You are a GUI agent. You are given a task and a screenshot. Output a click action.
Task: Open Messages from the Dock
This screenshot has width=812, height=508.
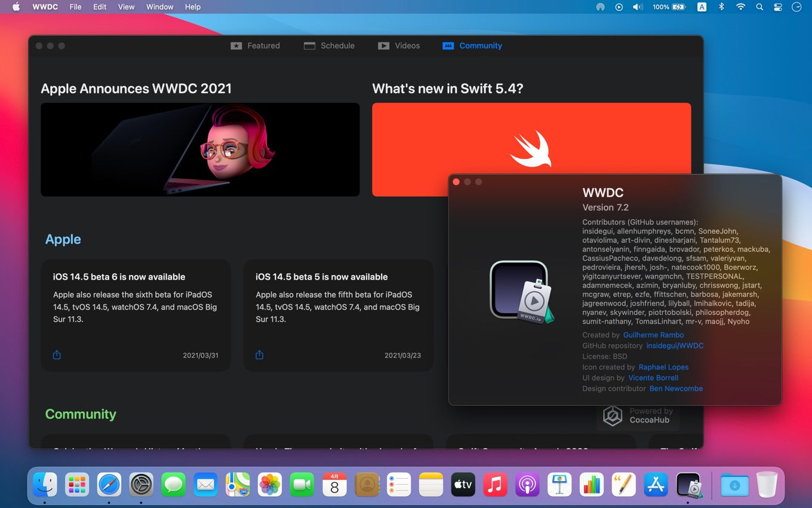(174, 484)
